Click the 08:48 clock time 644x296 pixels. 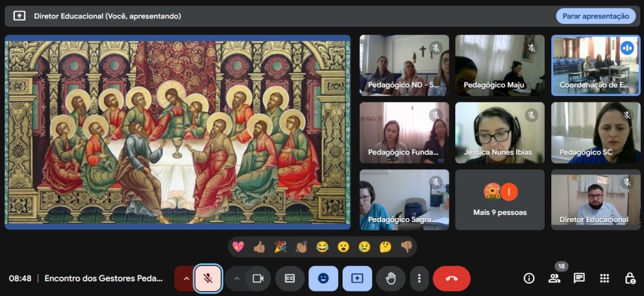(20, 279)
